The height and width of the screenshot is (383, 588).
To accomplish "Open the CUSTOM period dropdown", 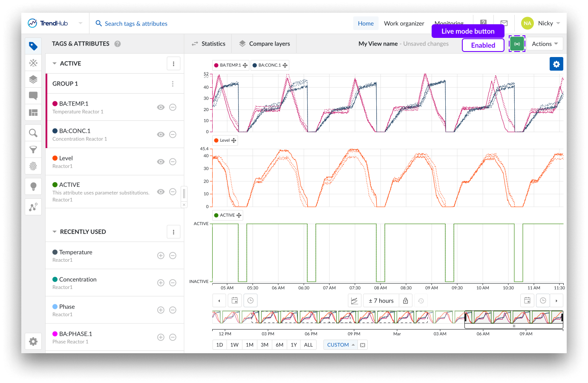I will (340, 345).
